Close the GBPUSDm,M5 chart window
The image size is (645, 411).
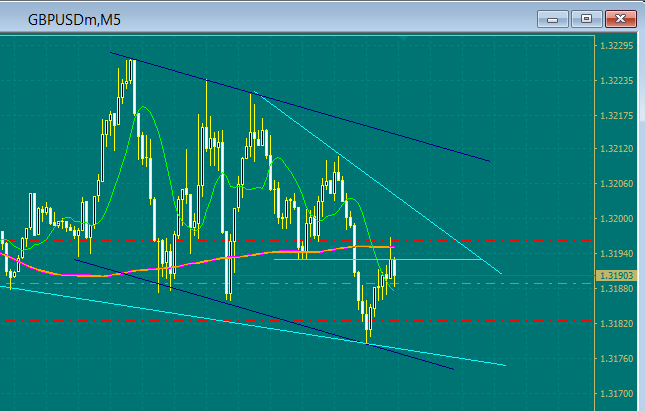tap(621, 19)
